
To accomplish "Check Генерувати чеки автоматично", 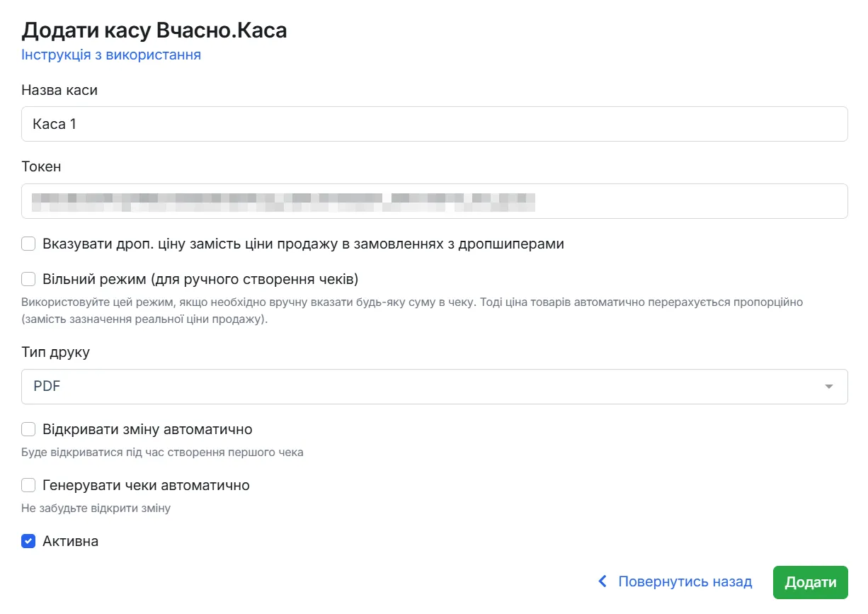I will pos(28,485).
